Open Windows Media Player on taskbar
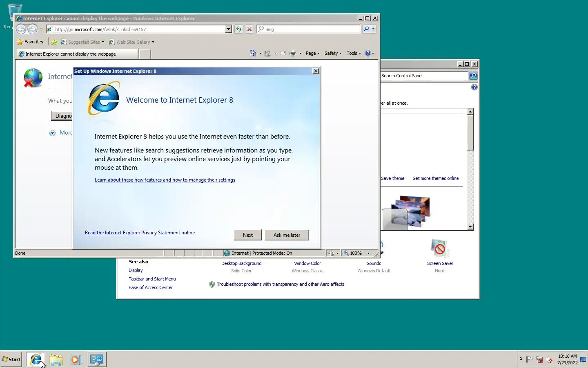Viewport: 588px width, 368px height. tap(76, 359)
